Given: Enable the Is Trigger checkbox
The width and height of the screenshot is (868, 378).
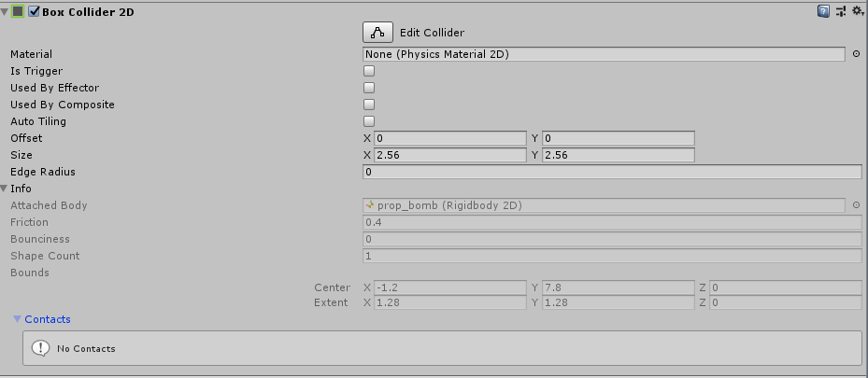Looking at the screenshot, I should (x=369, y=71).
